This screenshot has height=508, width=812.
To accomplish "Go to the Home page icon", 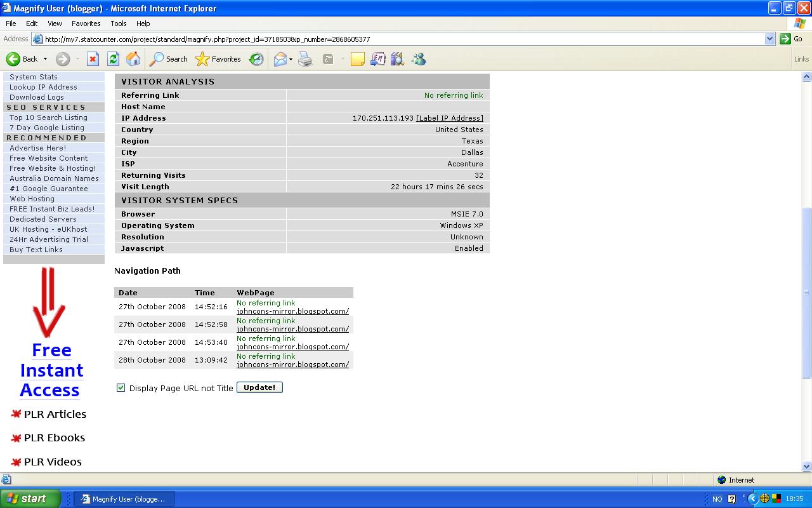I will click(133, 59).
